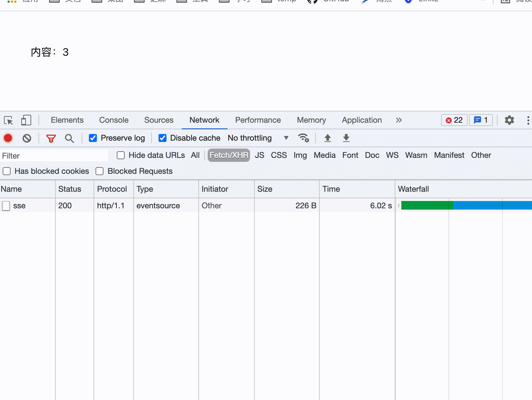The width and height of the screenshot is (532, 400).
Task: Uncheck Disable cache checkbox
Action: 163,138
